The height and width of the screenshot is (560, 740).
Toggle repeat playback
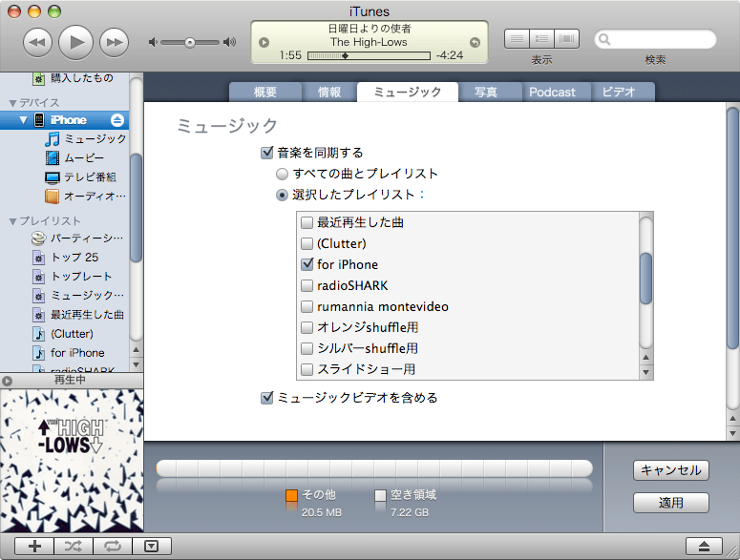(x=113, y=547)
